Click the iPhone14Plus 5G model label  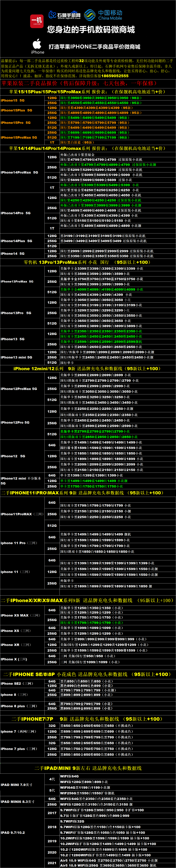(x=17, y=241)
